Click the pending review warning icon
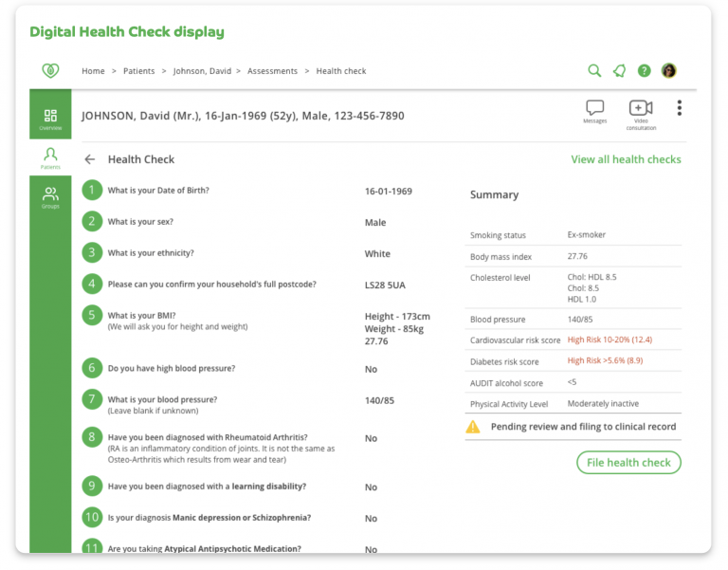728x570 pixels. tap(473, 427)
